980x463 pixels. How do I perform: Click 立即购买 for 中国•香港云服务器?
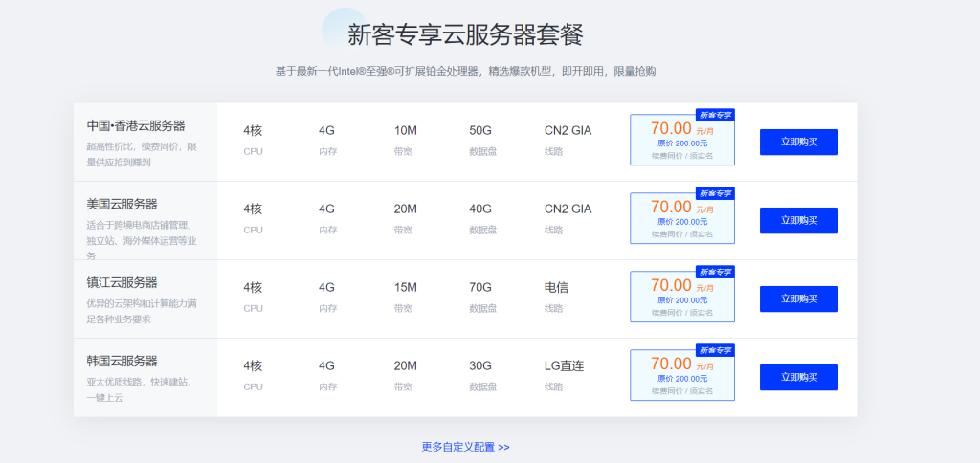coord(798,142)
